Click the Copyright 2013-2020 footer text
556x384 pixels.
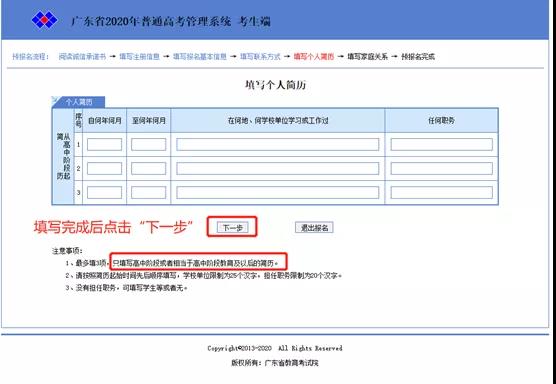coord(275,348)
